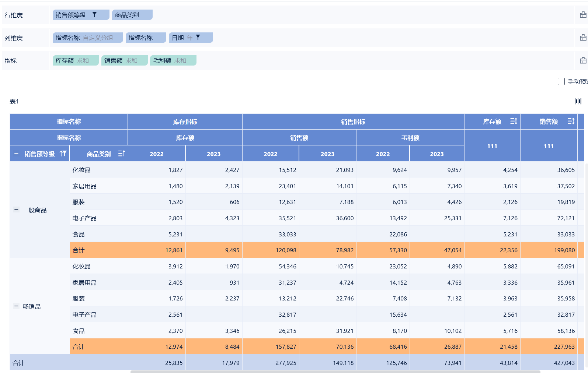Click the icon at right end of 指标 row
The image size is (588, 373).
(x=583, y=61)
